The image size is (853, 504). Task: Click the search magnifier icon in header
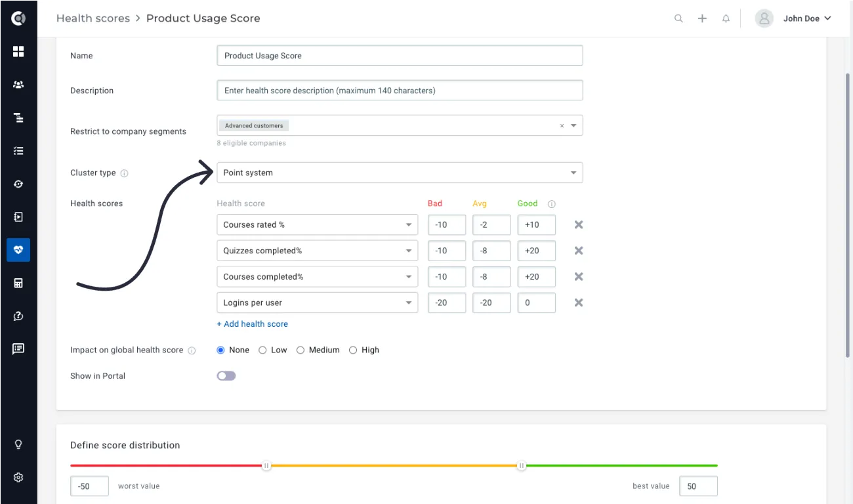tap(678, 18)
